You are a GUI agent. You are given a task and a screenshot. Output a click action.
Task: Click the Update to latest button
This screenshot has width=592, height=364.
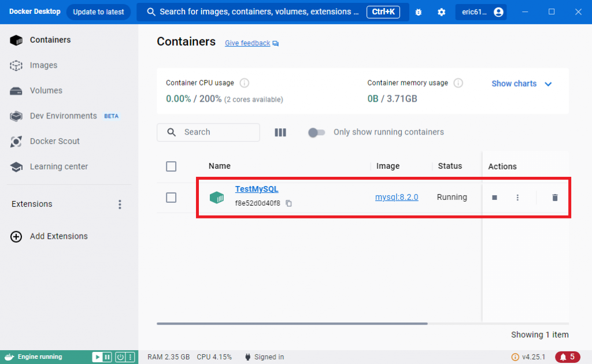click(x=98, y=12)
